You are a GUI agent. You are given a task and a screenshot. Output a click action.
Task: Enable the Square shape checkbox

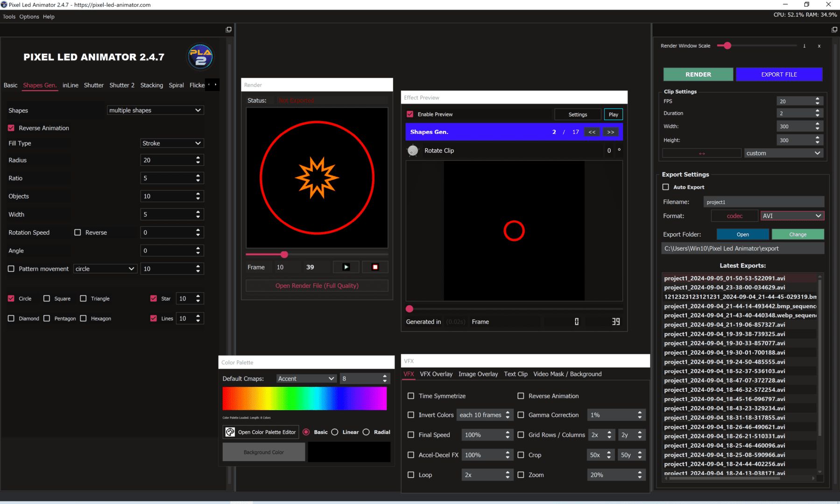(x=47, y=299)
